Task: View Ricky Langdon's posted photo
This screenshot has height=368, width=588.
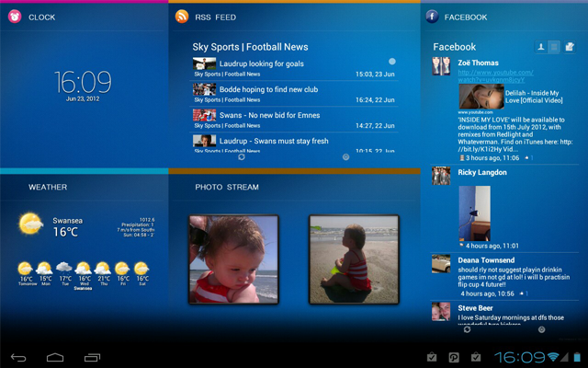Action: 474,213
